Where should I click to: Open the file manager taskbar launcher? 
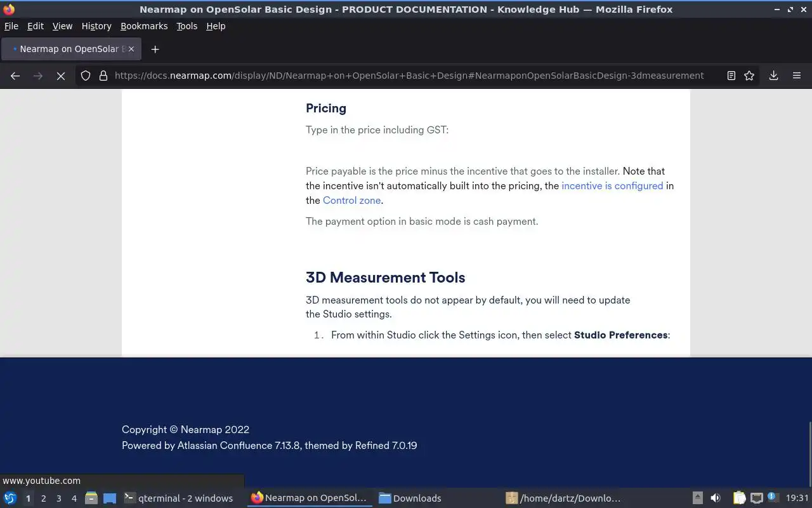click(x=91, y=498)
